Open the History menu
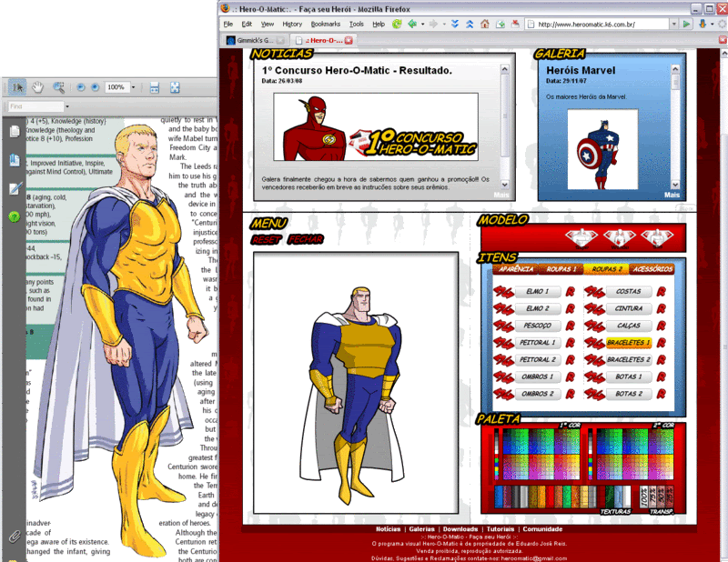 292,25
